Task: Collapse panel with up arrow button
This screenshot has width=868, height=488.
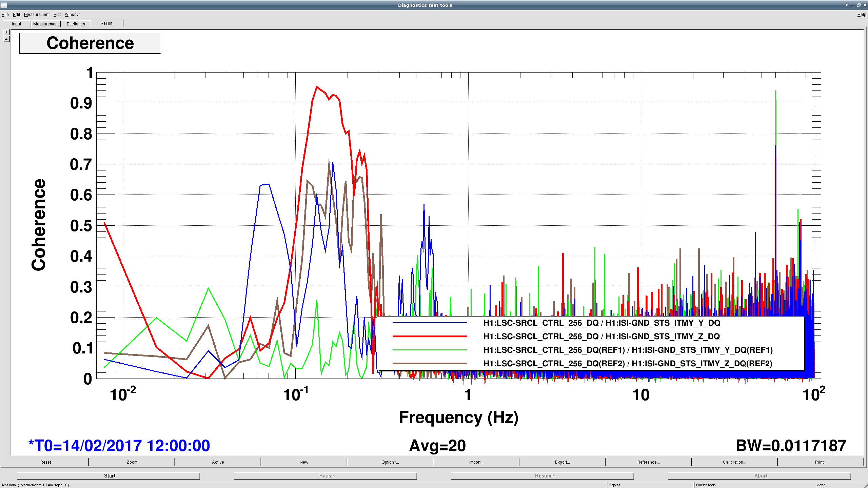Action: point(6,39)
